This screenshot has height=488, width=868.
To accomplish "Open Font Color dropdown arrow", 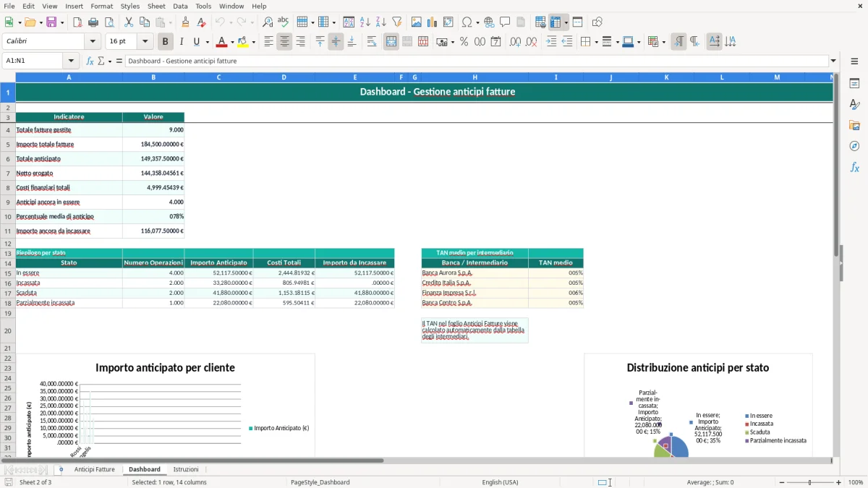I will pyautogui.click(x=232, y=42).
